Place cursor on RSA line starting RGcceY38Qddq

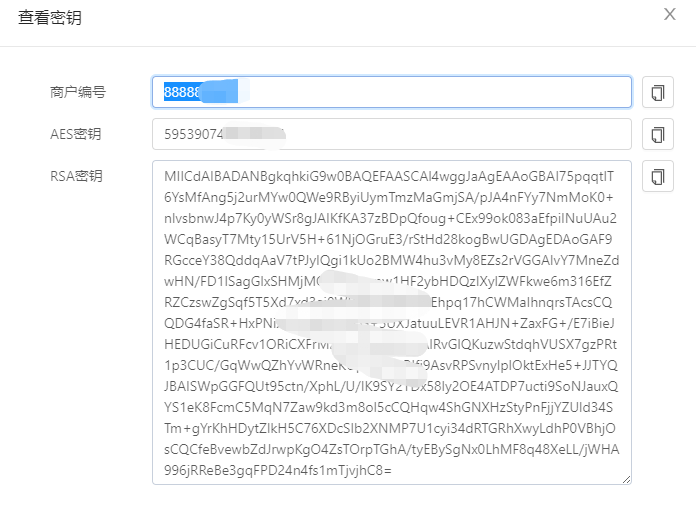tap(392, 260)
